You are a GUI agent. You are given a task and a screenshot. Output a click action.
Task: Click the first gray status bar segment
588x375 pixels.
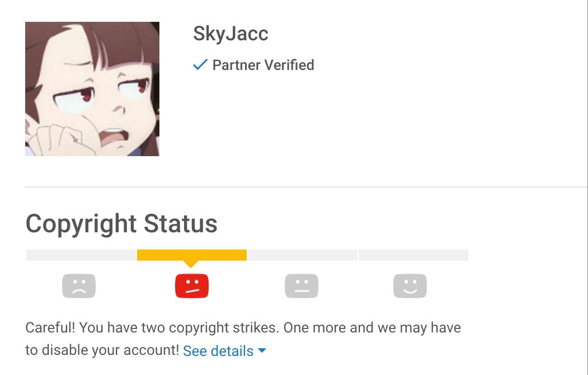[x=81, y=255]
